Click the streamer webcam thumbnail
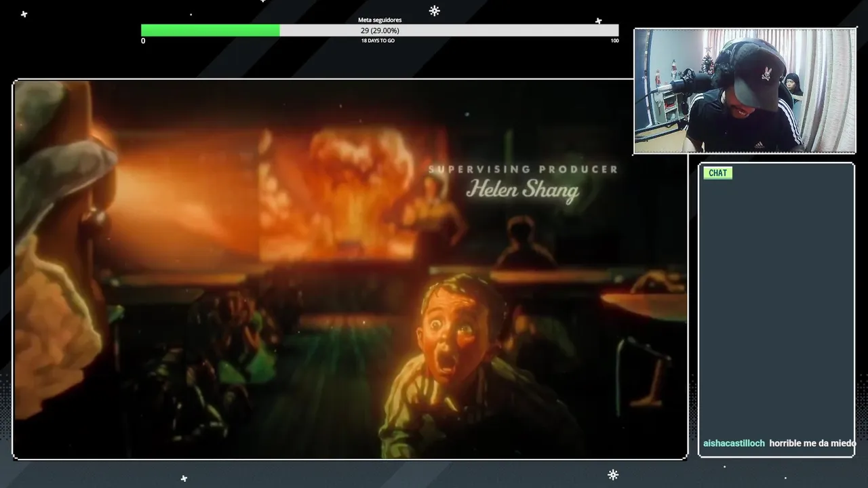This screenshot has width=868, height=488. click(745, 91)
